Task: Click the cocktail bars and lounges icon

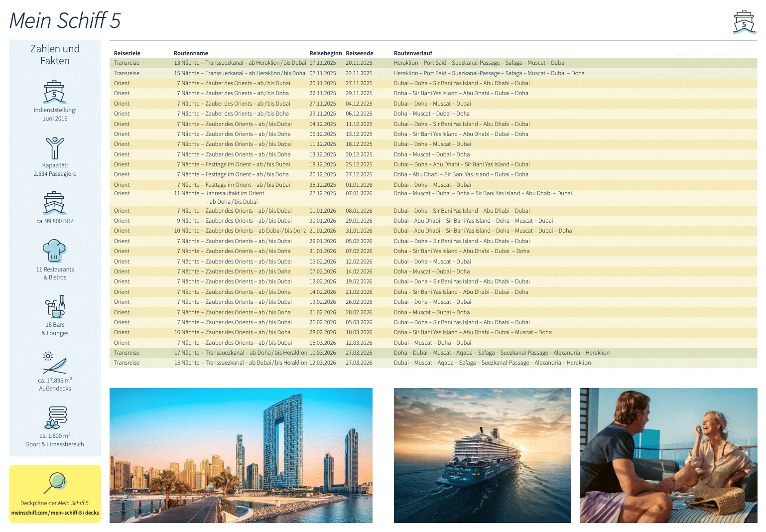Action: 55,306
